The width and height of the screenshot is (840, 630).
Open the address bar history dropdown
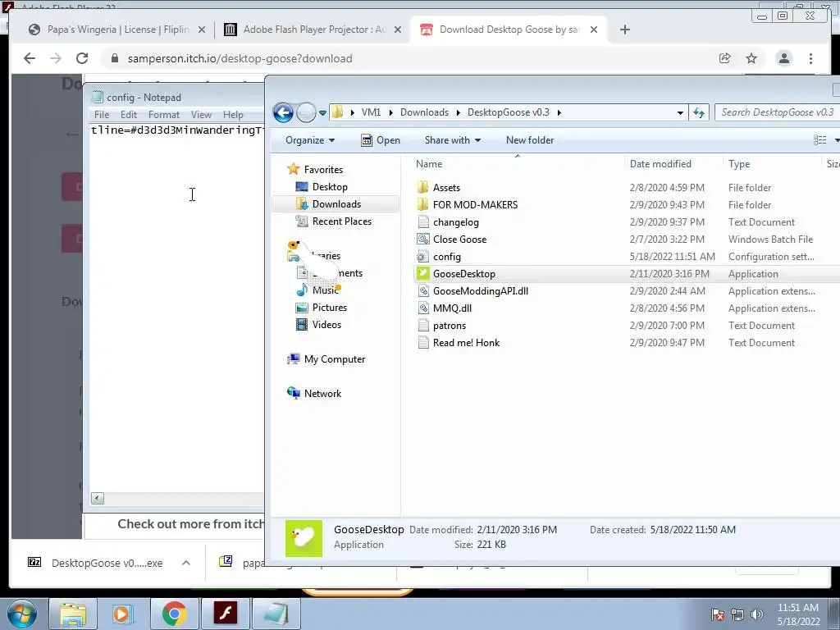(x=680, y=113)
